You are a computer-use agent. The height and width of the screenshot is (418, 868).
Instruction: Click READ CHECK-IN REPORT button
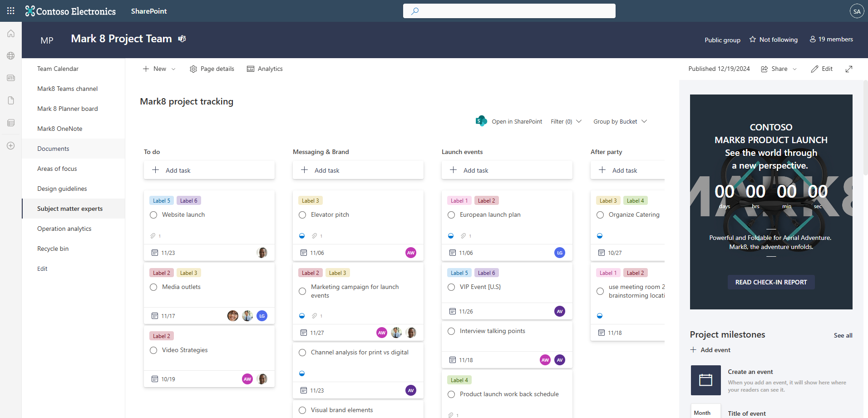[771, 282]
